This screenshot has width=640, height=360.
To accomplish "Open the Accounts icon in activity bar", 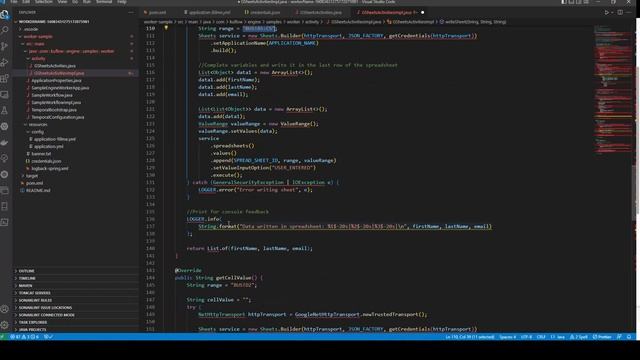I will 5,309.
